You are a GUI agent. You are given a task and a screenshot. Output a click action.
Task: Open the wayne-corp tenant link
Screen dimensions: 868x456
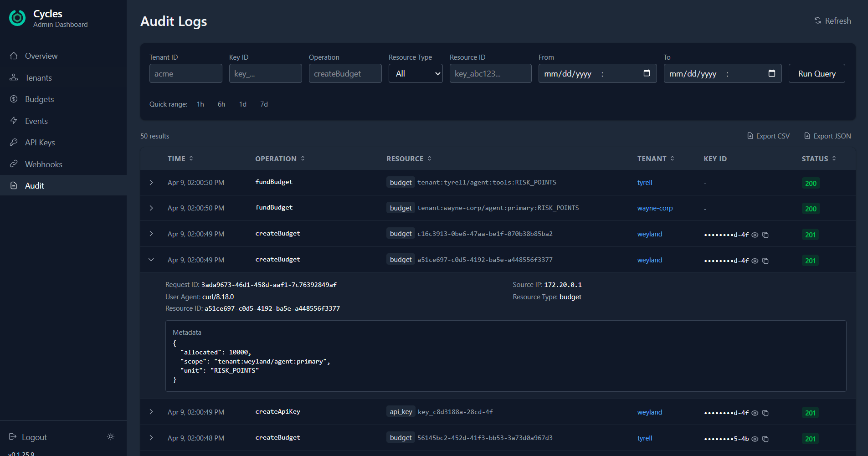(655, 208)
